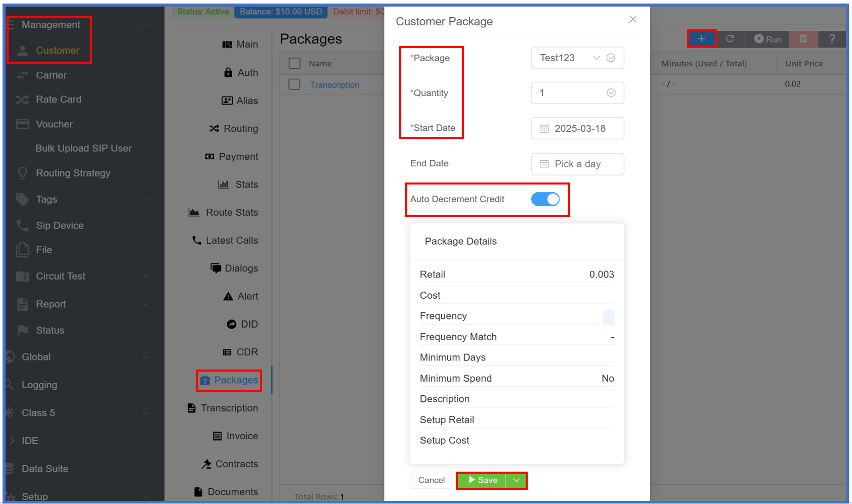Click the refresh icon in toolbar
The image size is (852, 504).
(730, 39)
